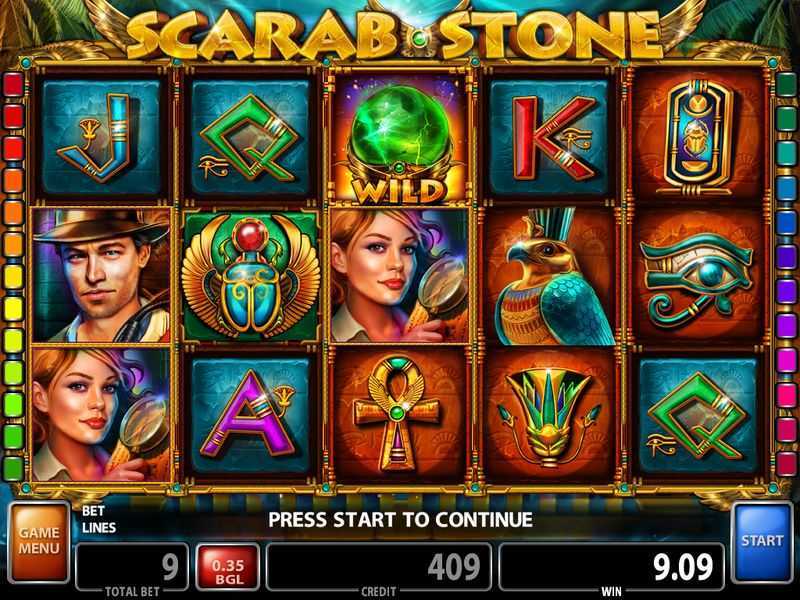Select the lotus flower symbol
The width and height of the screenshot is (800, 600).
coord(549,414)
